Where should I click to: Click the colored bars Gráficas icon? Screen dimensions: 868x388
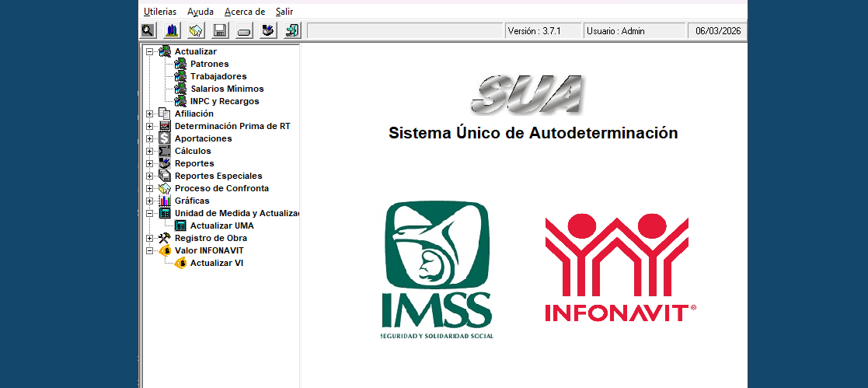click(x=165, y=201)
